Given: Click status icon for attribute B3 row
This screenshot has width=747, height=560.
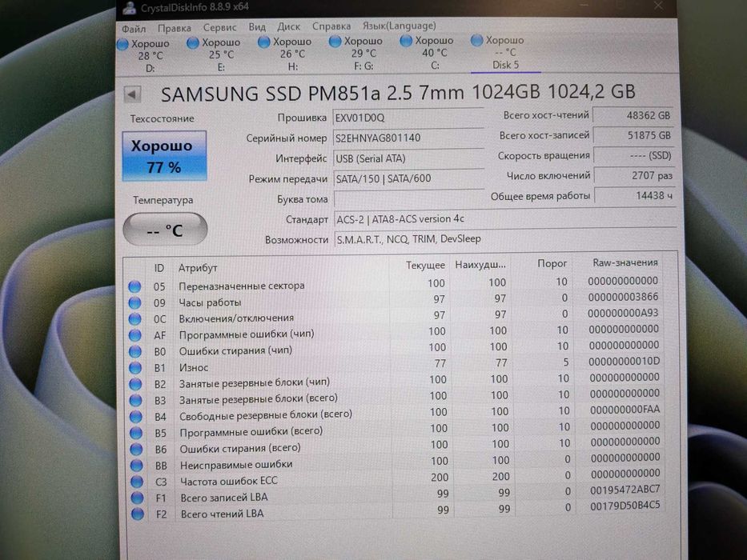Looking at the screenshot, I should click(136, 401).
